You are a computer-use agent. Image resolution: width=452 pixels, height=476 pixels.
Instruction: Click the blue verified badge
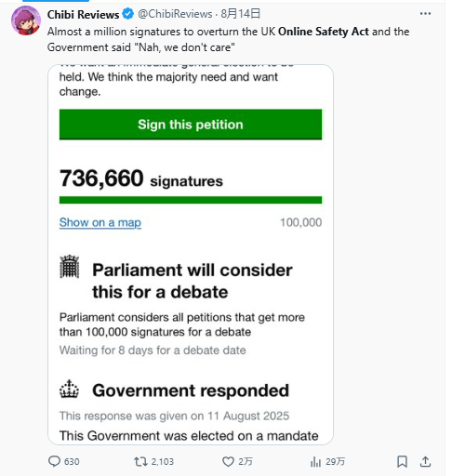pyautogui.click(x=127, y=14)
